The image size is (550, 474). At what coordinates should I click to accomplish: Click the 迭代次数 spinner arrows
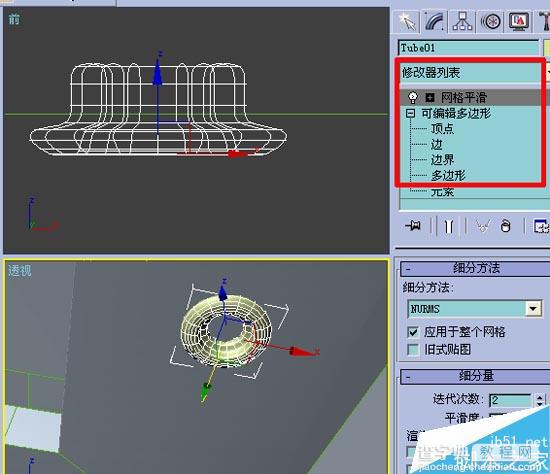point(540,400)
